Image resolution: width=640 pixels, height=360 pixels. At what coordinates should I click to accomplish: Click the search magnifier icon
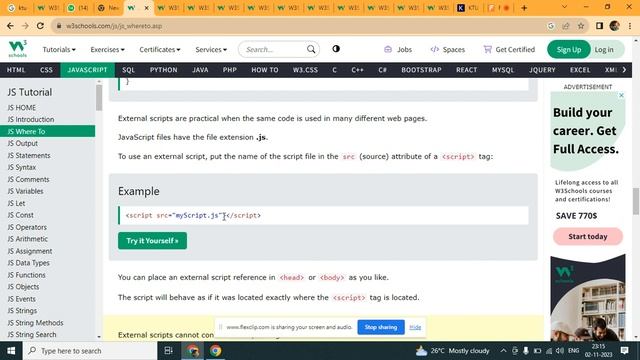coord(311,49)
